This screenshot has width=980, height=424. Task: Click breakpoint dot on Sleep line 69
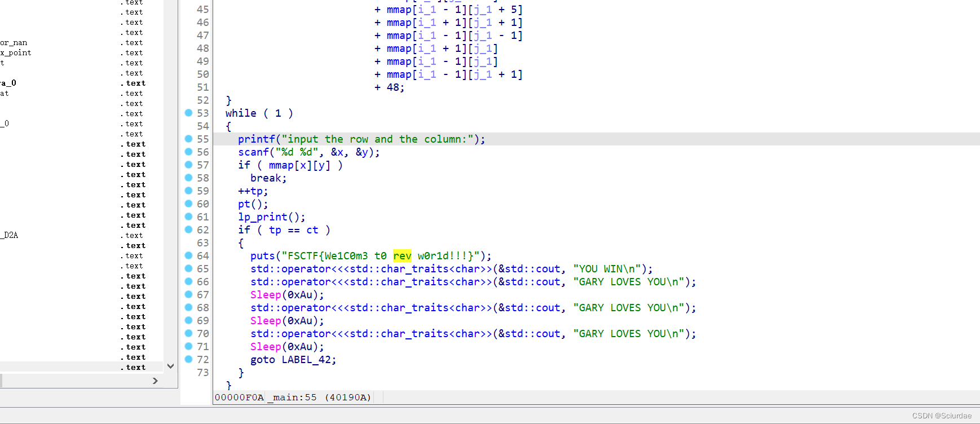pyautogui.click(x=188, y=320)
